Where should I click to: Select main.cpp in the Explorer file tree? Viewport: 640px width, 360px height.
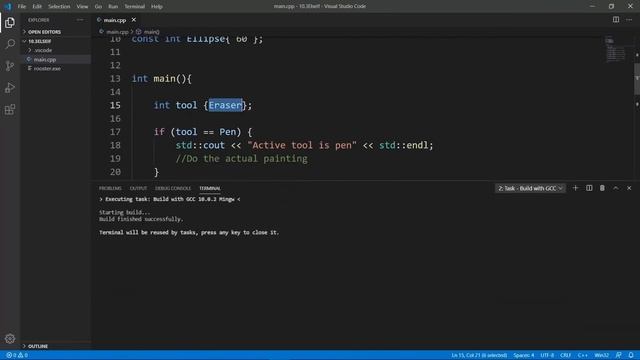(x=45, y=60)
